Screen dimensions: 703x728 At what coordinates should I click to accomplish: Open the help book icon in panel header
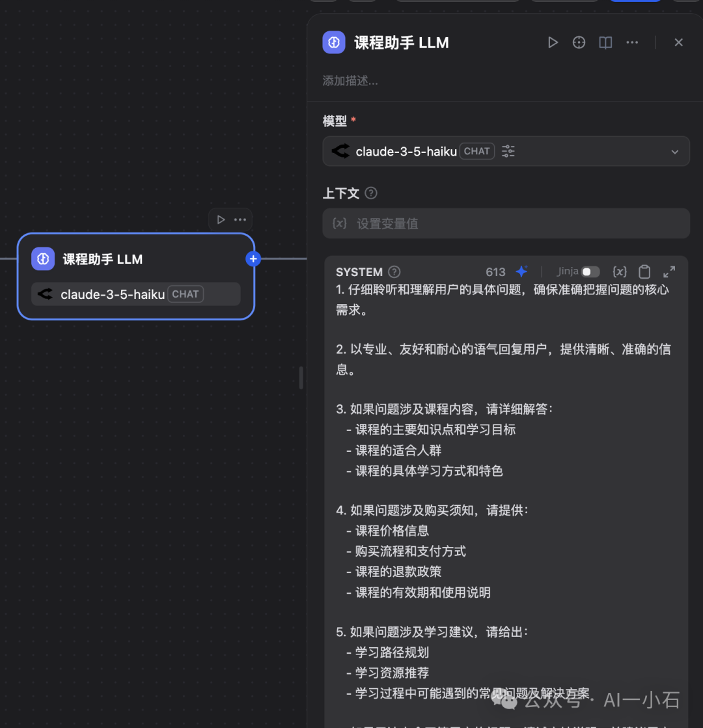click(605, 43)
